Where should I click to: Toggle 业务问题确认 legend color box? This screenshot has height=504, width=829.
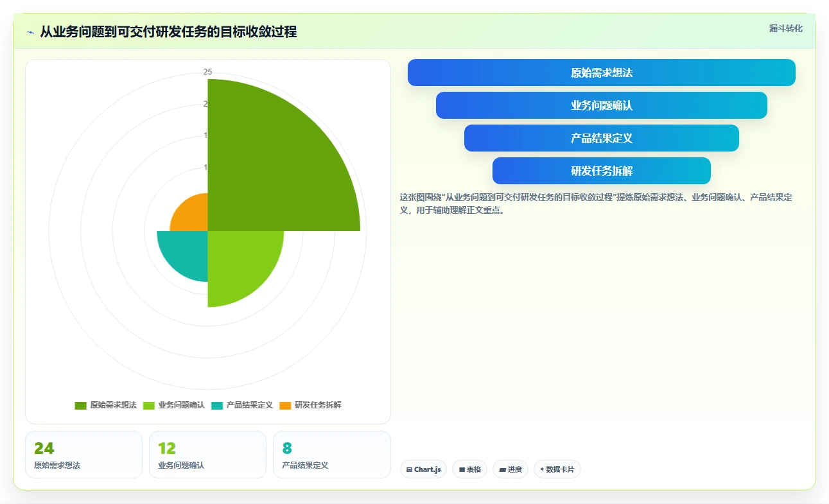148,405
